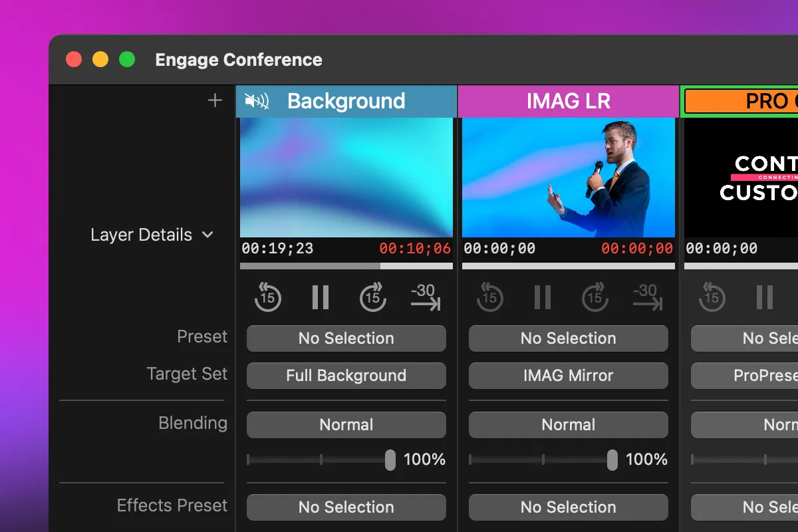
Task: Change Background blending mode from Normal
Action: pyautogui.click(x=346, y=425)
